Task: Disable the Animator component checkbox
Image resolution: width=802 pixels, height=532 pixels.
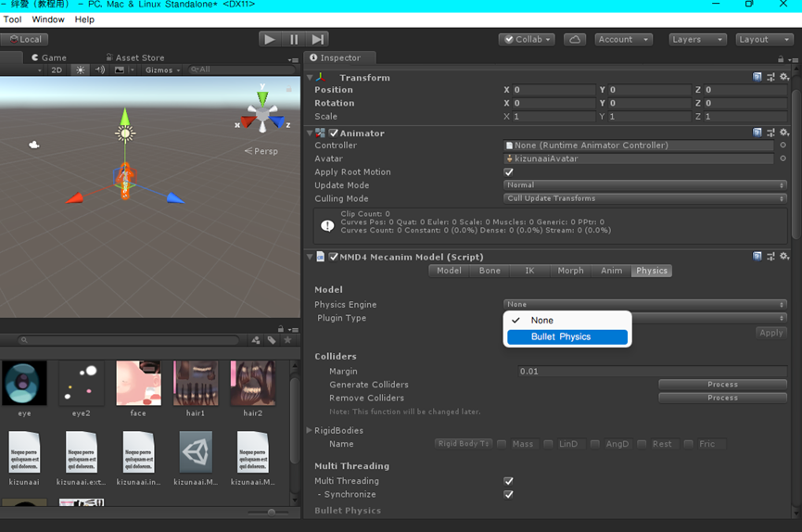Action: (x=334, y=133)
